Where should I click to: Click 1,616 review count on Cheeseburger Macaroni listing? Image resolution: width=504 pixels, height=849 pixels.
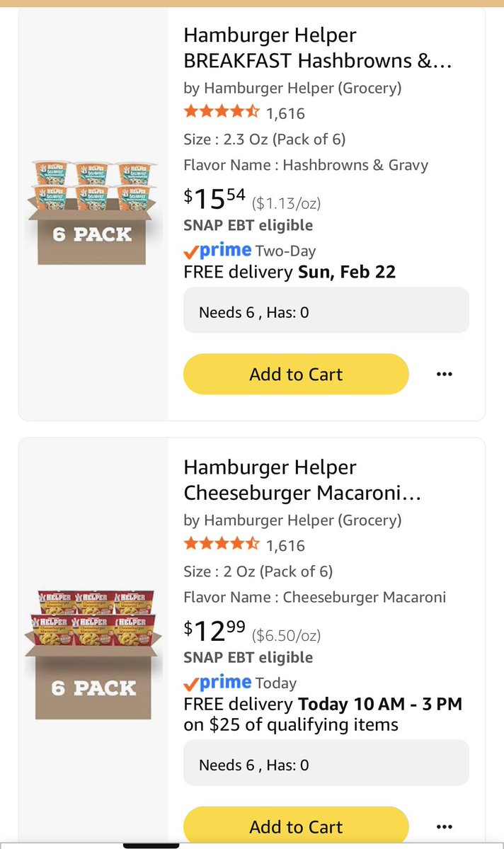pos(285,545)
